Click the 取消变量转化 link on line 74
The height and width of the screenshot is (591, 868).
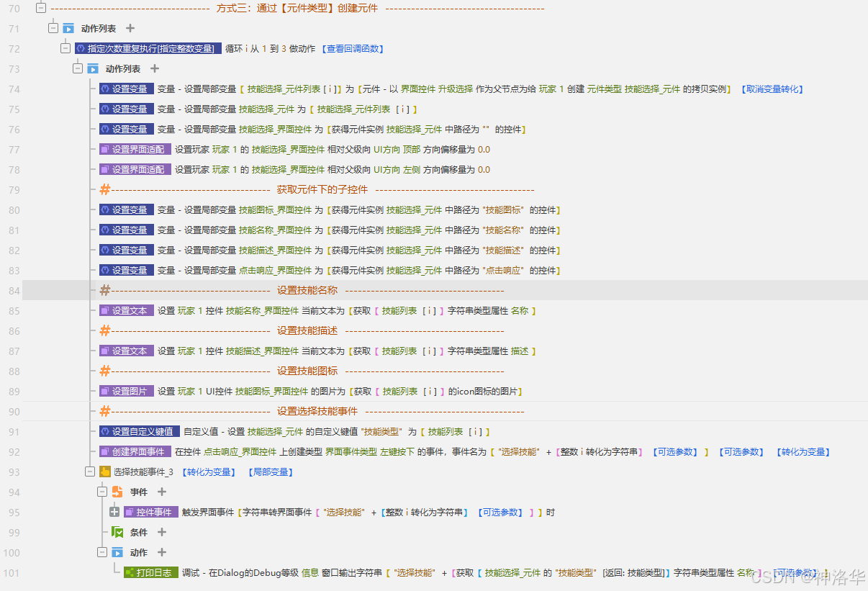[x=772, y=89]
